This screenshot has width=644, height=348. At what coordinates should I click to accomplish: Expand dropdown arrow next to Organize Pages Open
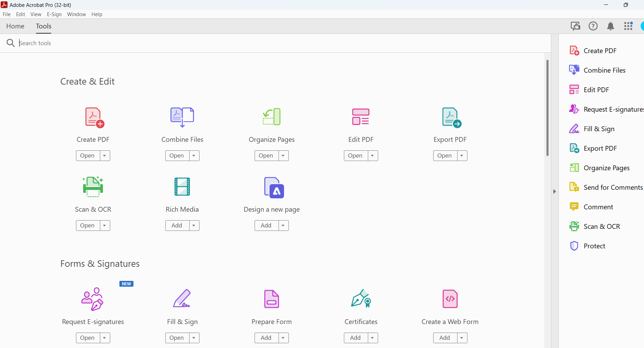(x=283, y=156)
